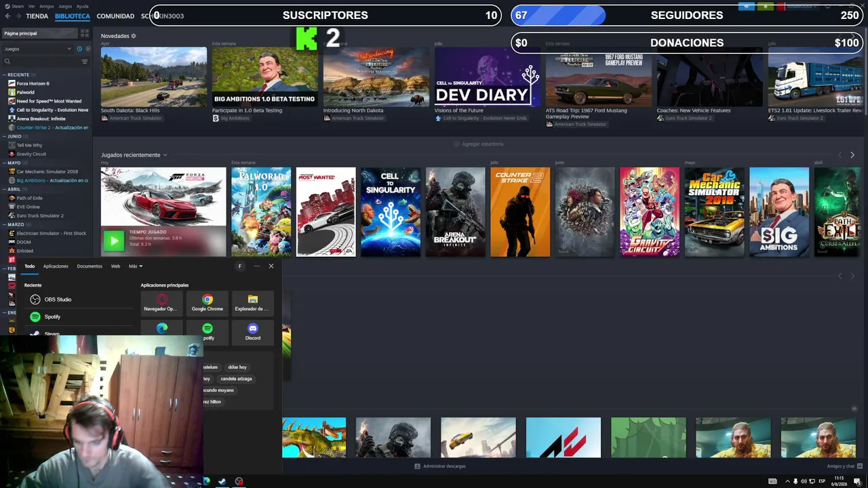Image resolution: width=868 pixels, height=488 pixels.
Task: Switch library to grid view icon
Action: coord(85,33)
